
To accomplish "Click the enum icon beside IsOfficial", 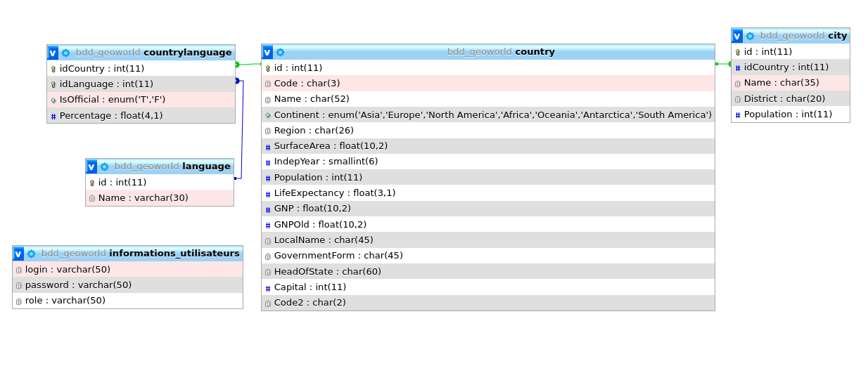I will point(53,100).
